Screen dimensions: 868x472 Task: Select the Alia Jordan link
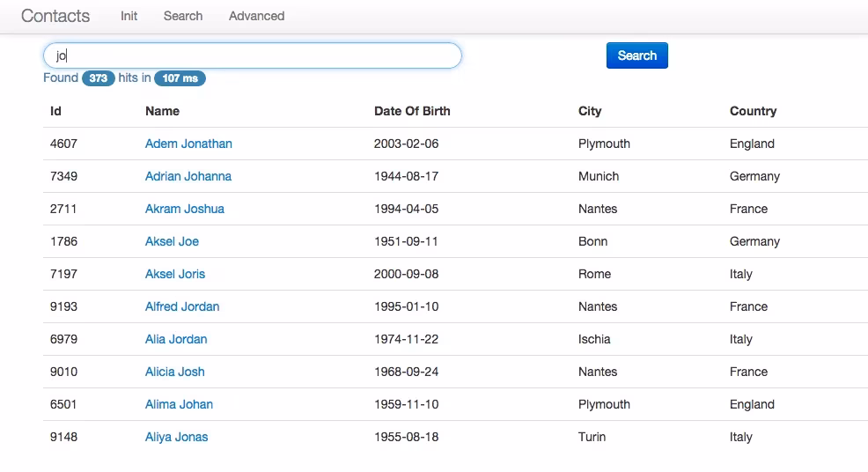coord(176,339)
